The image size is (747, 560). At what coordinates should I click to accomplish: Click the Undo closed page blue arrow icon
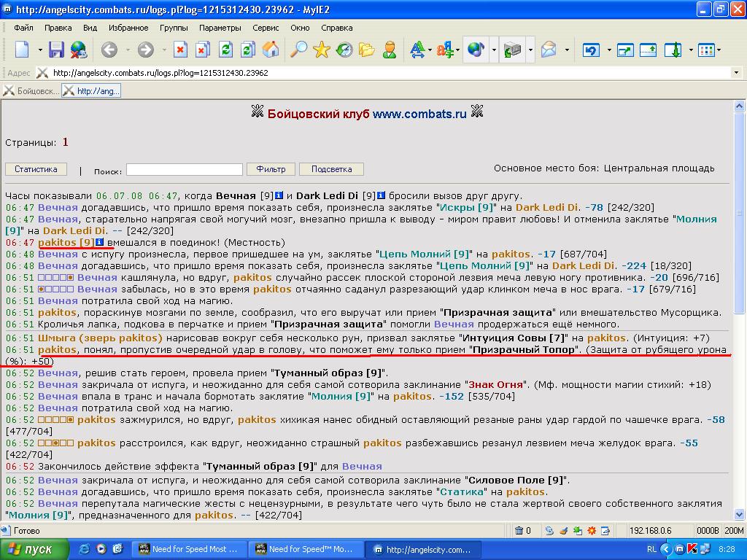[x=591, y=50]
